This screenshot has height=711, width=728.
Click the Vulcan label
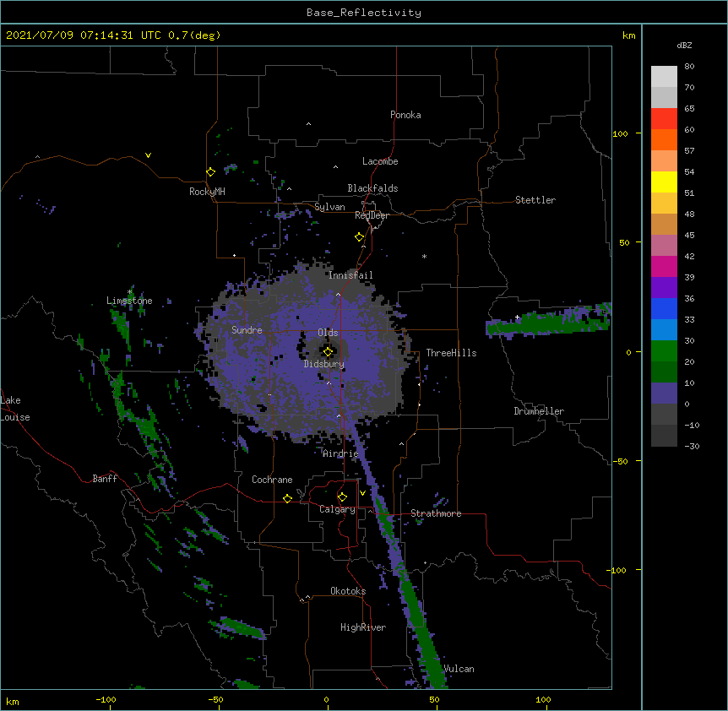click(459, 669)
